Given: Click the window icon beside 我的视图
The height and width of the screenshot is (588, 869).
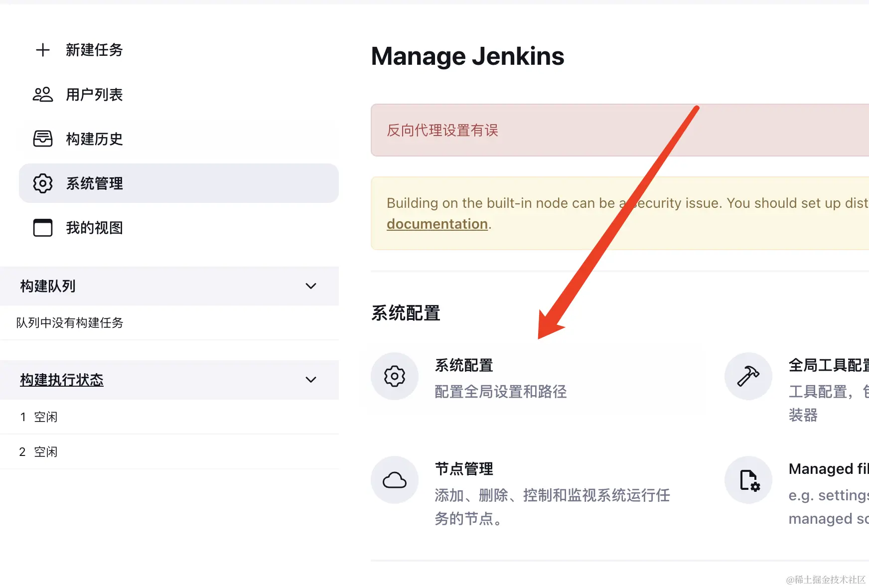Looking at the screenshot, I should click(43, 228).
